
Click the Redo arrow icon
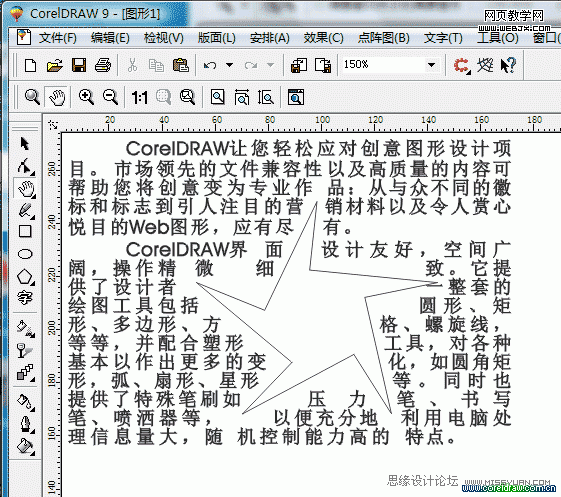click(250, 65)
